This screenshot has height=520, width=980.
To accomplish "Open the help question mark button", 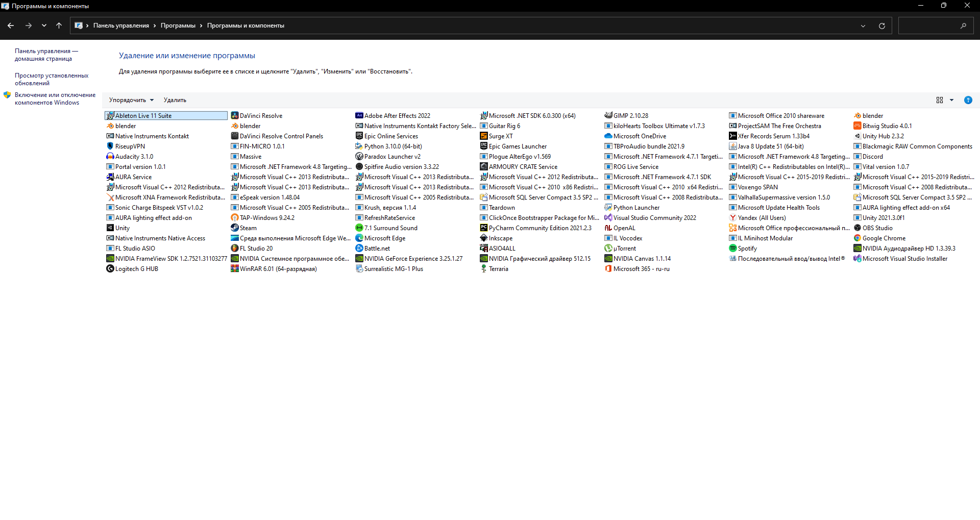I will 968,100.
